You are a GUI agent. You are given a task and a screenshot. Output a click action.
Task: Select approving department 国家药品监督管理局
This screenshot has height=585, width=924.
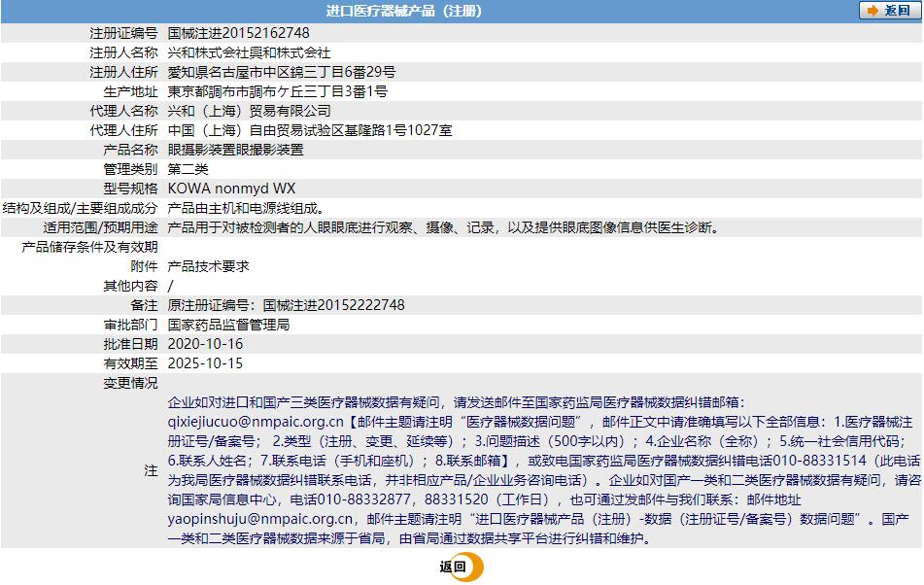pos(228,325)
